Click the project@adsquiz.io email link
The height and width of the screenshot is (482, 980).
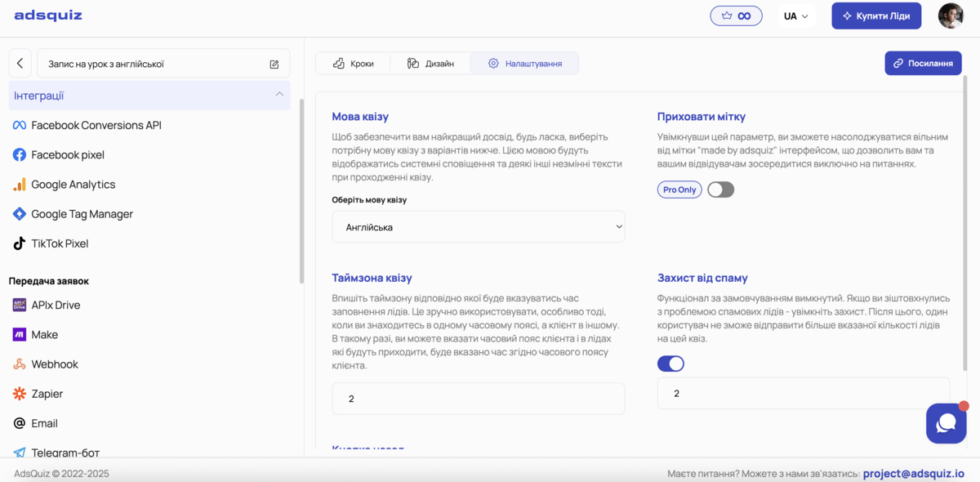(x=914, y=473)
